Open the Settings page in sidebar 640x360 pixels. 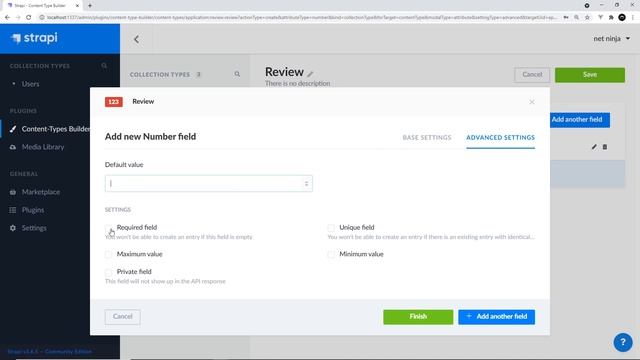34,228
